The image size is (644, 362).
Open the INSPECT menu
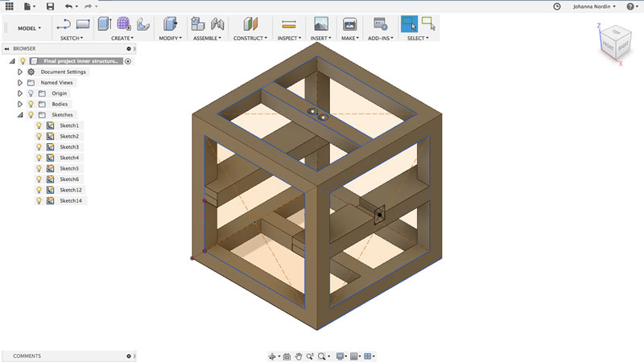tap(289, 38)
